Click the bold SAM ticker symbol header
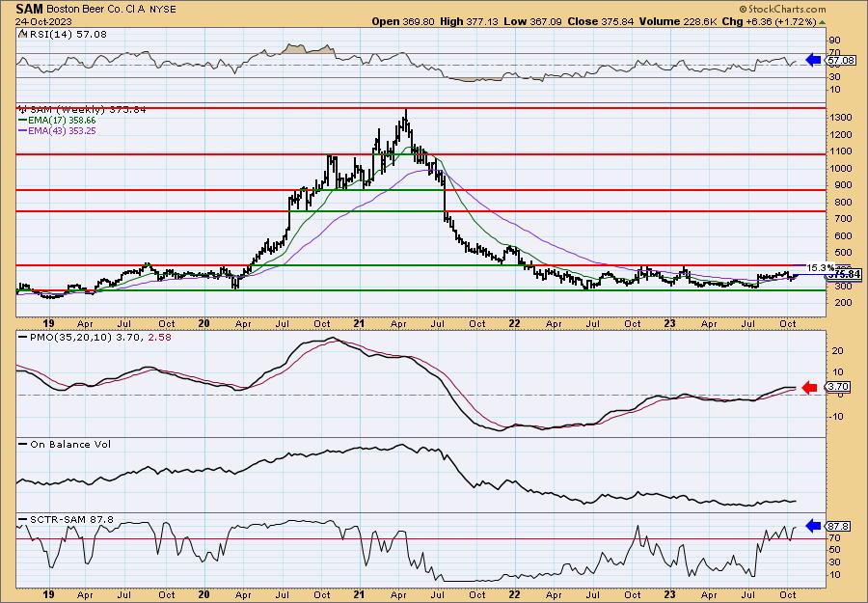Image resolution: width=868 pixels, height=603 pixels. click(29, 9)
